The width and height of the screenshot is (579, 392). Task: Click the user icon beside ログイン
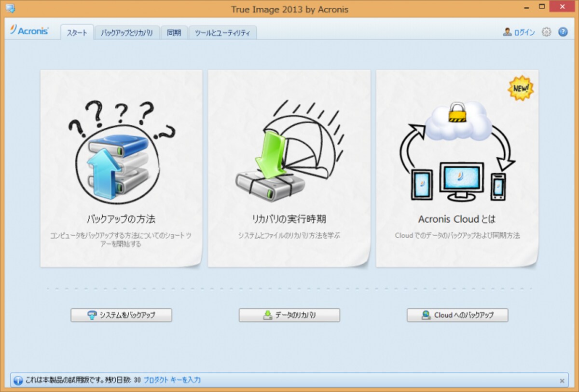click(x=507, y=32)
